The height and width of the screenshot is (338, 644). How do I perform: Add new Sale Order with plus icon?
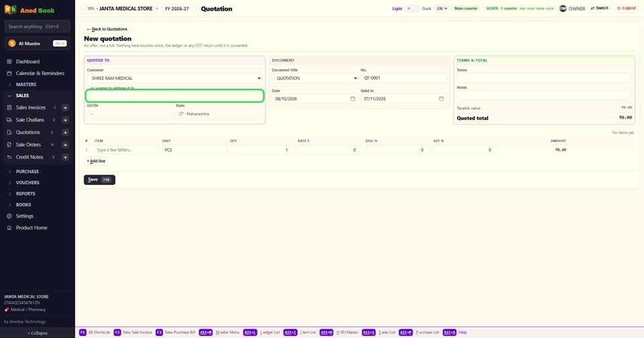point(65,145)
